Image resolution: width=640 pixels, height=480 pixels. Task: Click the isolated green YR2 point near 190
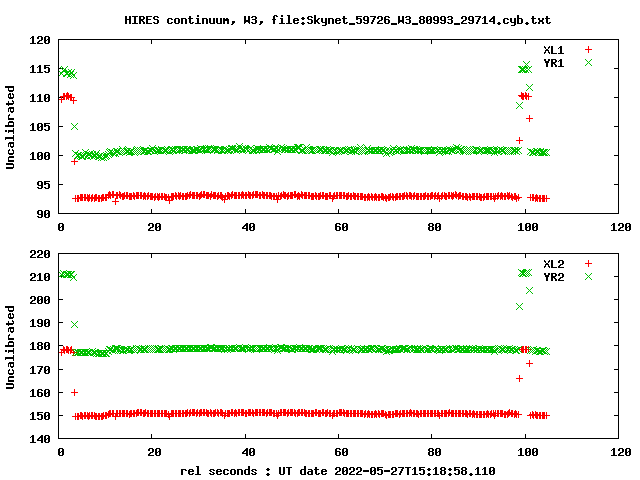click(74, 324)
